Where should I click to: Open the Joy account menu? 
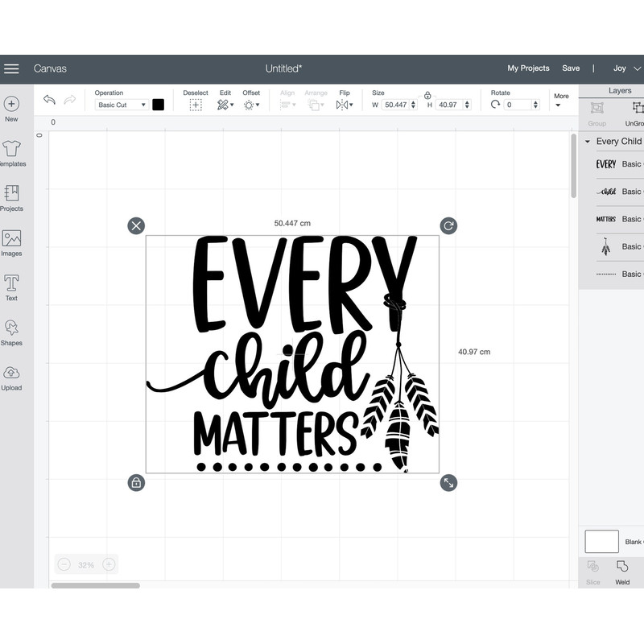(622, 68)
